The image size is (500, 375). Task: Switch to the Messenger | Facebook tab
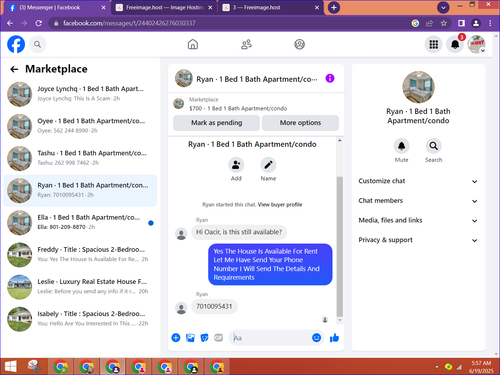point(56,7)
